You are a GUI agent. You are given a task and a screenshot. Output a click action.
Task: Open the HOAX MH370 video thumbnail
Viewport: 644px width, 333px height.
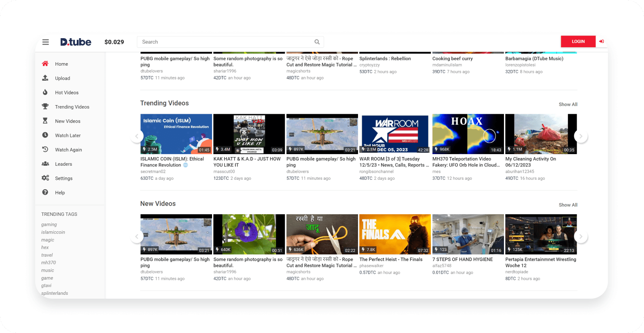tap(468, 134)
